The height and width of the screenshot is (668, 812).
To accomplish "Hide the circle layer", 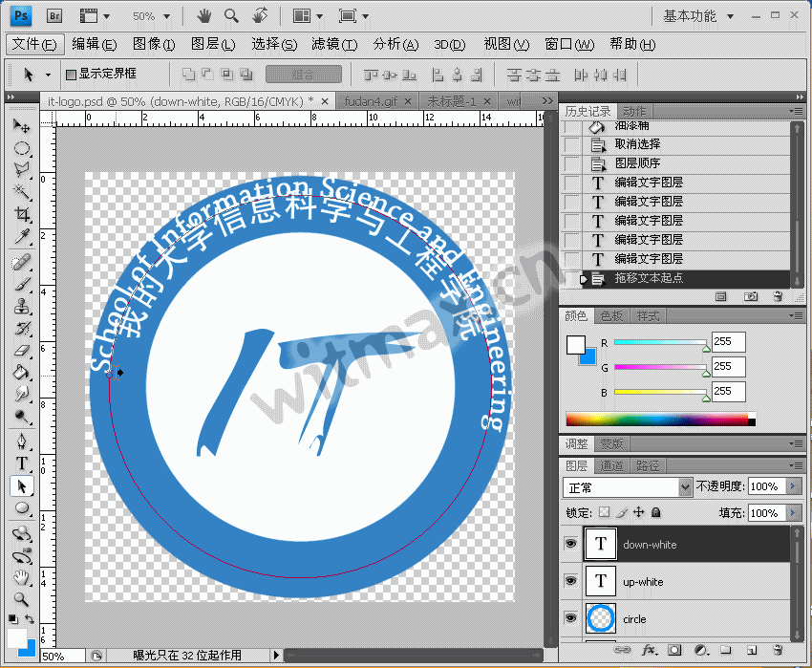I will [570, 618].
